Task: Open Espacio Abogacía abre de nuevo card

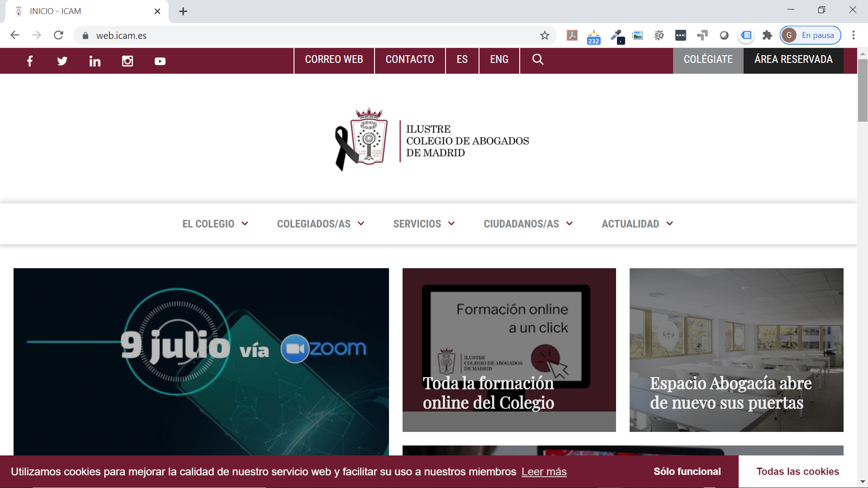Action: [x=736, y=350]
